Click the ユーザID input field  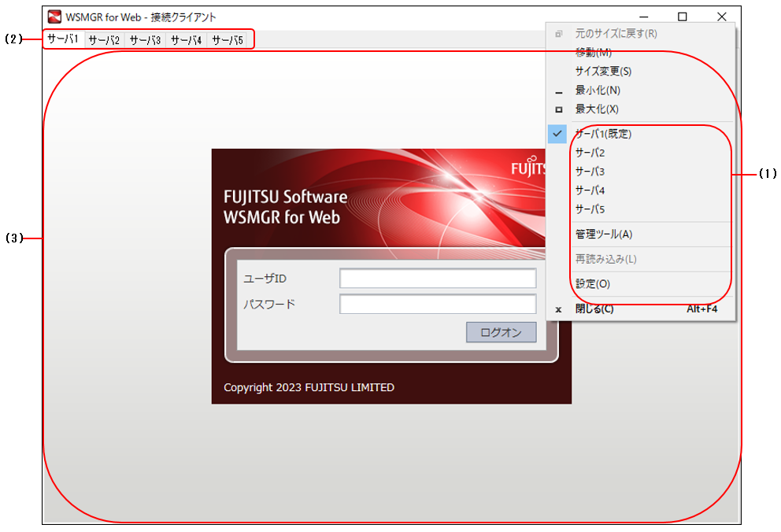(x=438, y=279)
